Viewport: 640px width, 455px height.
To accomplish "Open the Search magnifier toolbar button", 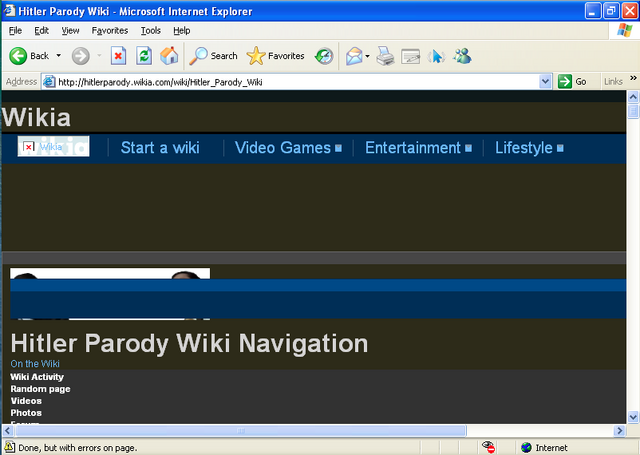I will (213, 56).
